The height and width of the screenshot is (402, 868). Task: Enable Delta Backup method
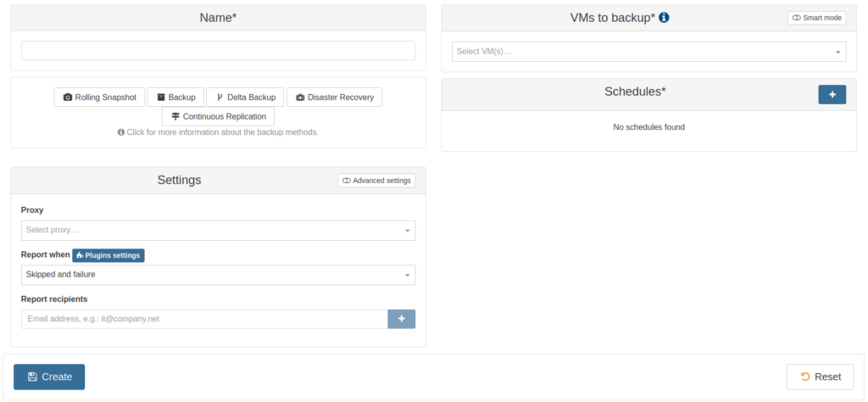(245, 98)
